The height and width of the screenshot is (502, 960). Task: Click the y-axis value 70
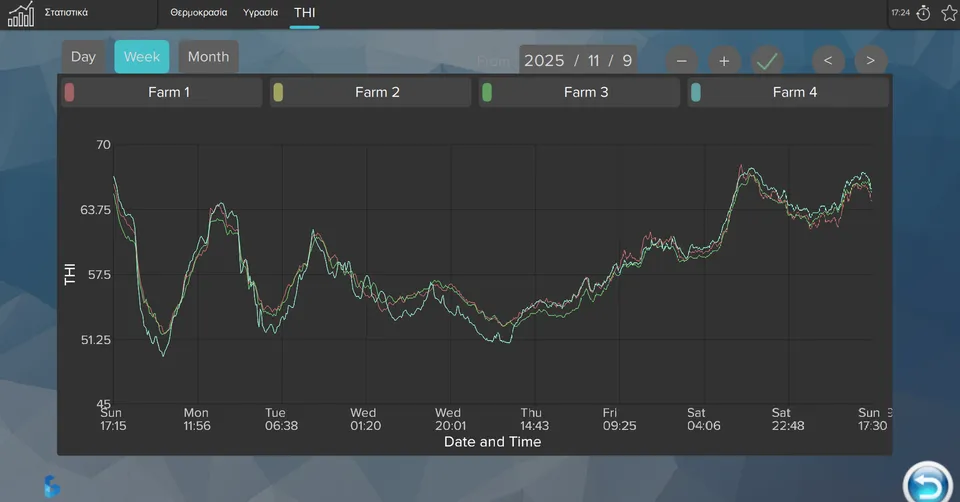(x=103, y=145)
